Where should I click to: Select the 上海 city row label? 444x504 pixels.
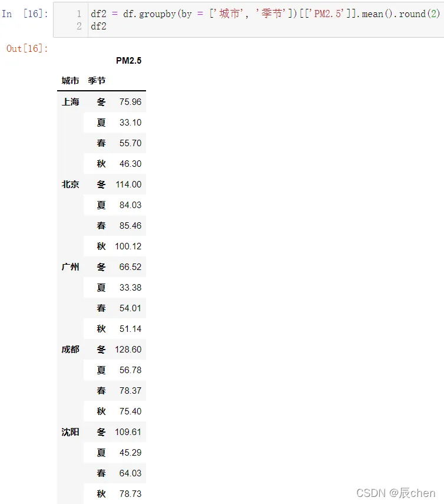click(70, 102)
